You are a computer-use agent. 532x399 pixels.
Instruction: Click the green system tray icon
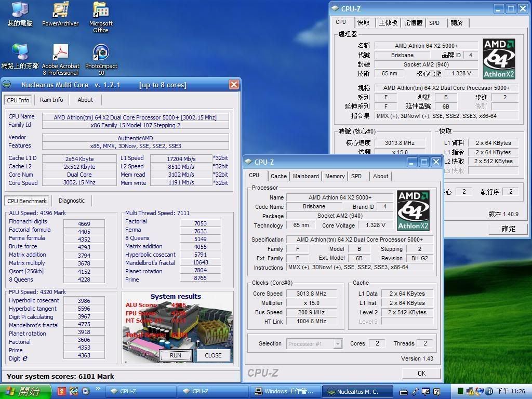coord(460,391)
